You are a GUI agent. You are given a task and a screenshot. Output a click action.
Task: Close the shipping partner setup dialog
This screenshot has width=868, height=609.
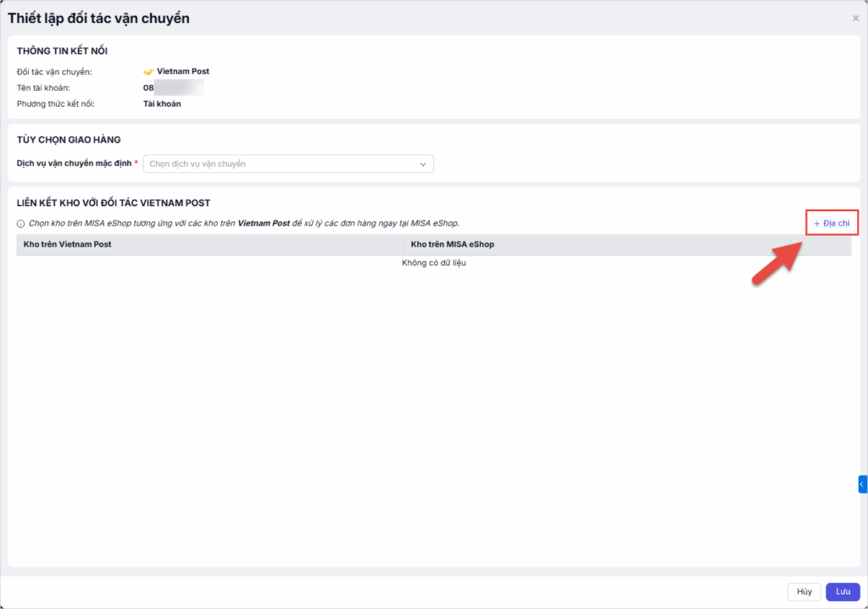pos(855,18)
